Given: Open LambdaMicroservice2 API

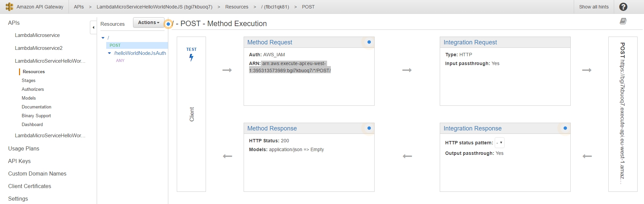Looking at the screenshot, I should tap(39, 48).
